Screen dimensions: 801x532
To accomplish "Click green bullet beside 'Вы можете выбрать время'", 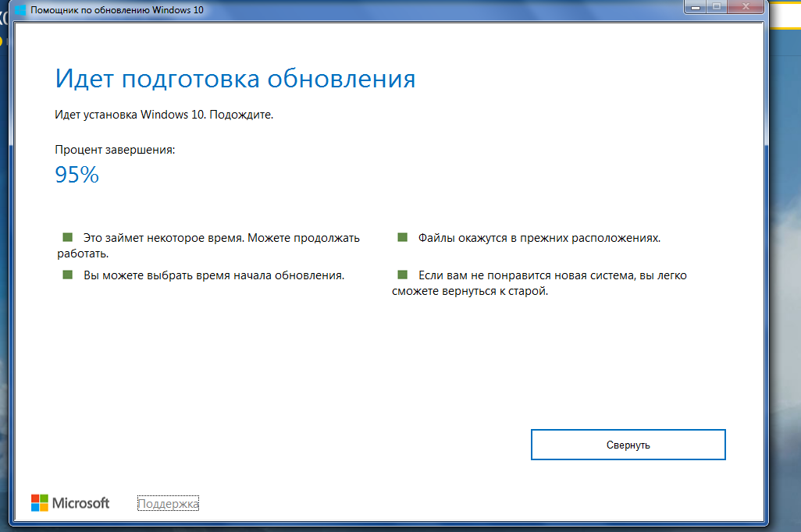I will pos(67,275).
